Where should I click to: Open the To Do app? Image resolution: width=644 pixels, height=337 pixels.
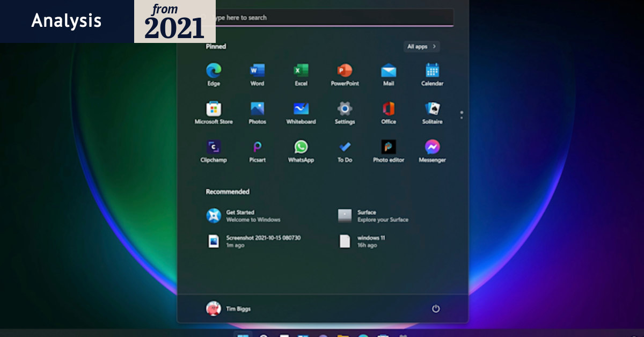[345, 151]
